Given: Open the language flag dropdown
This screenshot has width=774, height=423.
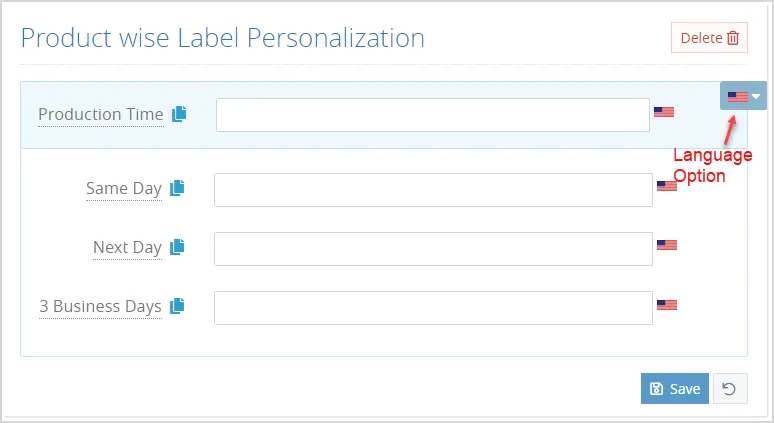Looking at the screenshot, I should [743, 96].
